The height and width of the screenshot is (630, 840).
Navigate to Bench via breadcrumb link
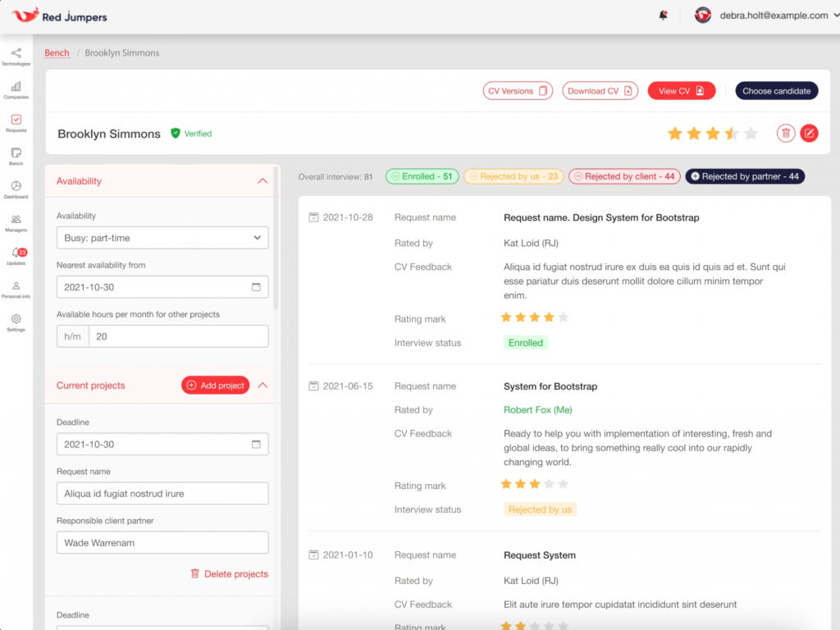[57, 52]
